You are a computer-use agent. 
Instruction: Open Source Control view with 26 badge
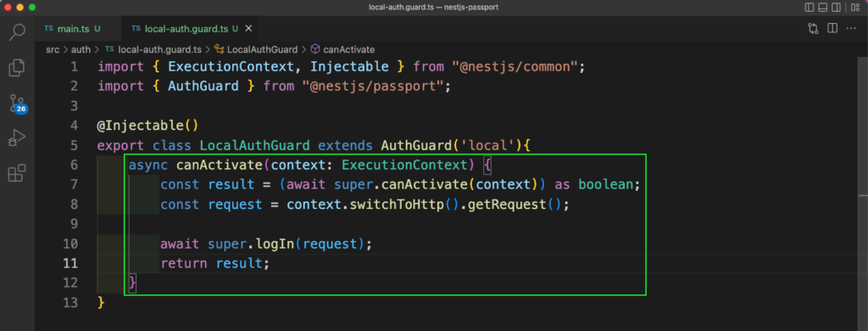[17, 104]
